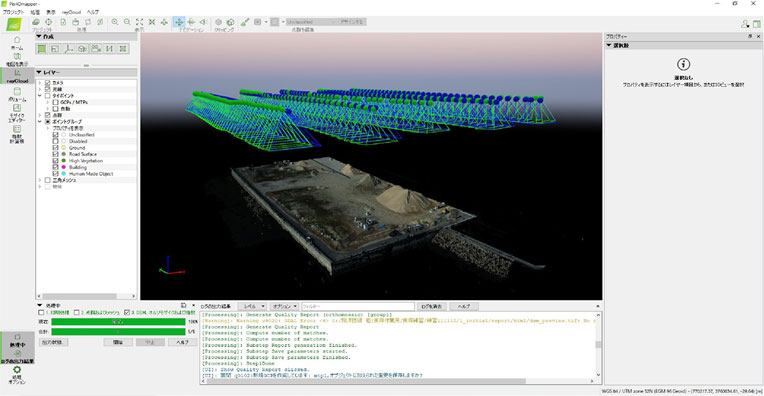This screenshot has height=396, width=764.
Task: Click the user account icon top right
Action: [x=745, y=24]
